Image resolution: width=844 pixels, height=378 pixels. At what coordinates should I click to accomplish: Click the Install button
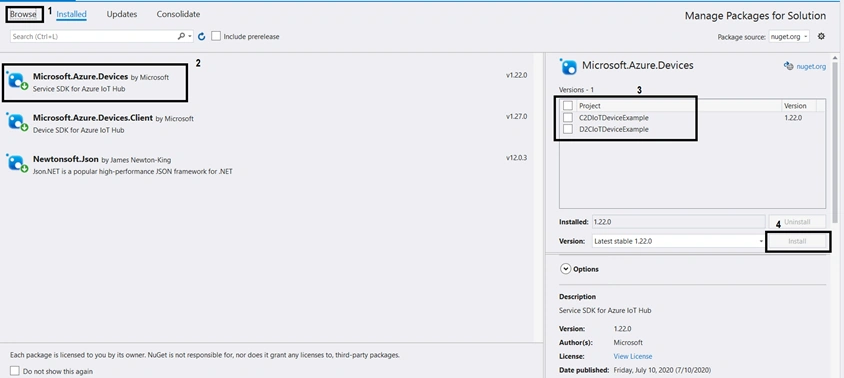tap(797, 241)
